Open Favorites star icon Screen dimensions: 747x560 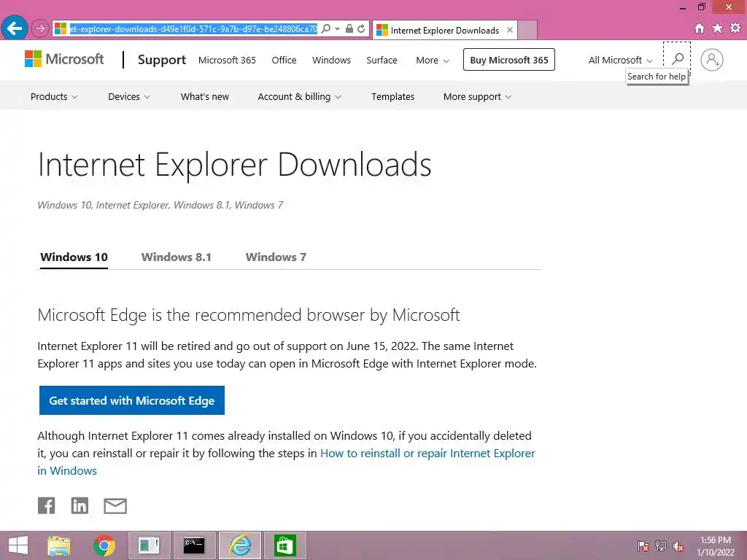point(717,28)
